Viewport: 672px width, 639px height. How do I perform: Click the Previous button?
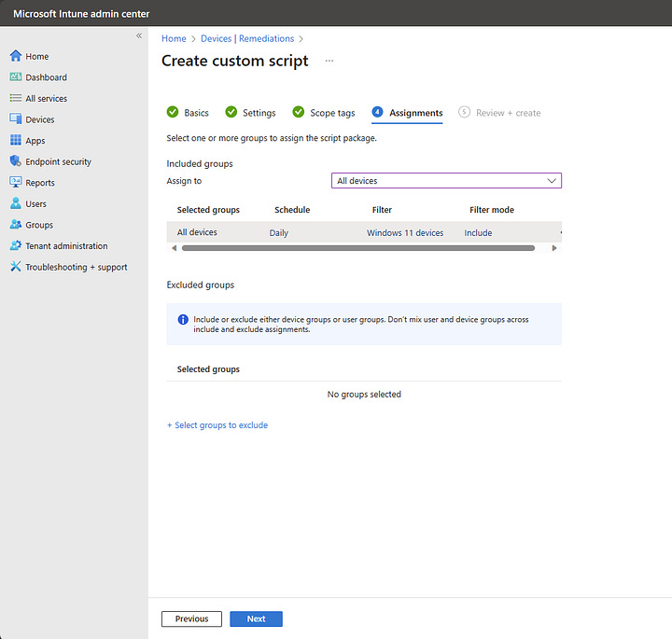(x=191, y=618)
